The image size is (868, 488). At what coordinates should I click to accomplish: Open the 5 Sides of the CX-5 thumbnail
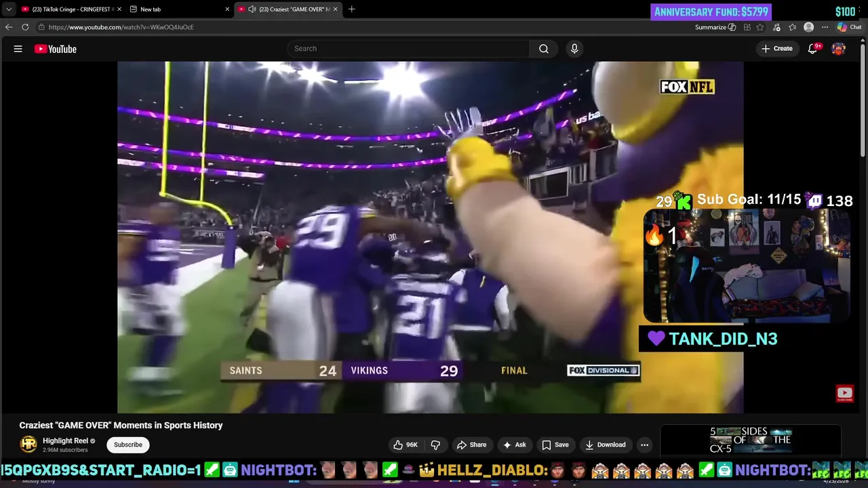coord(750,441)
